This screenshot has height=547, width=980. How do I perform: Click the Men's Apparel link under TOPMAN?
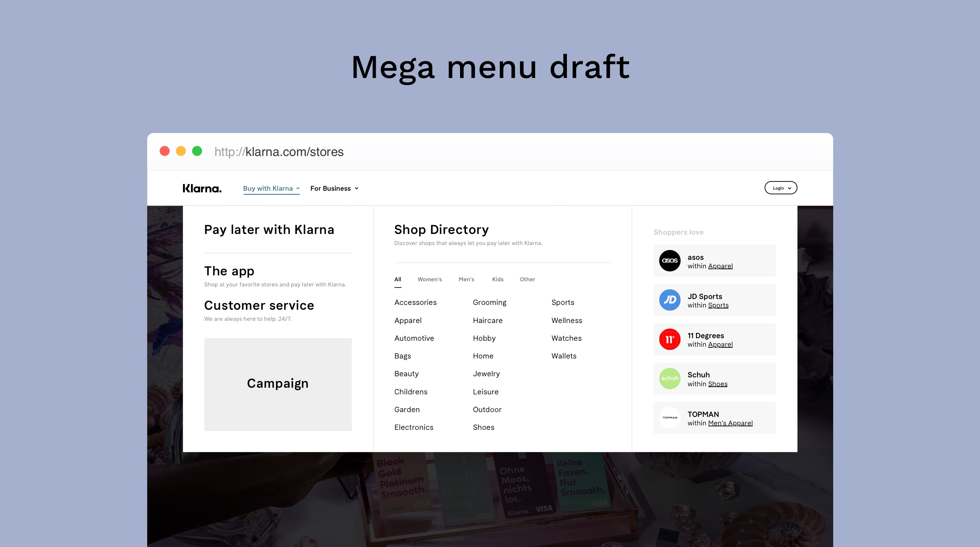coord(730,423)
